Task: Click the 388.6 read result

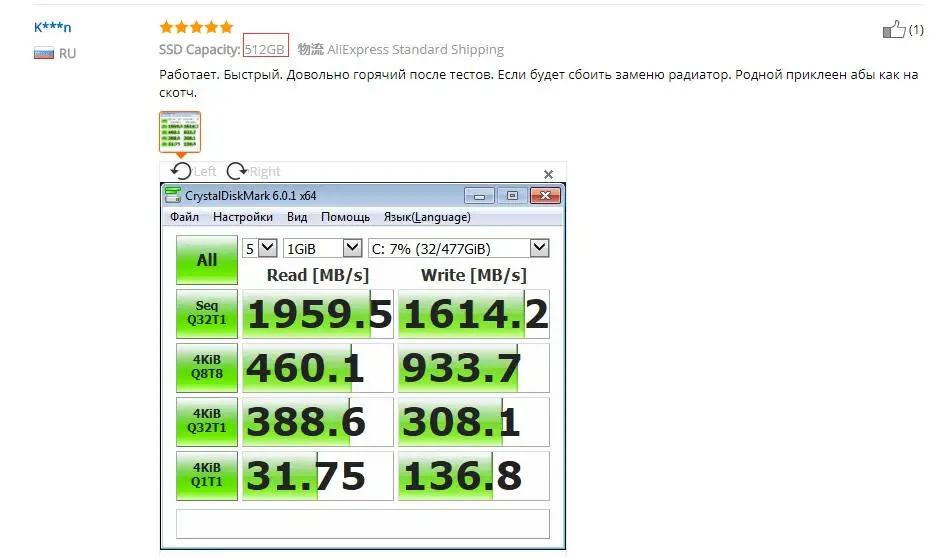Action: [x=318, y=422]
